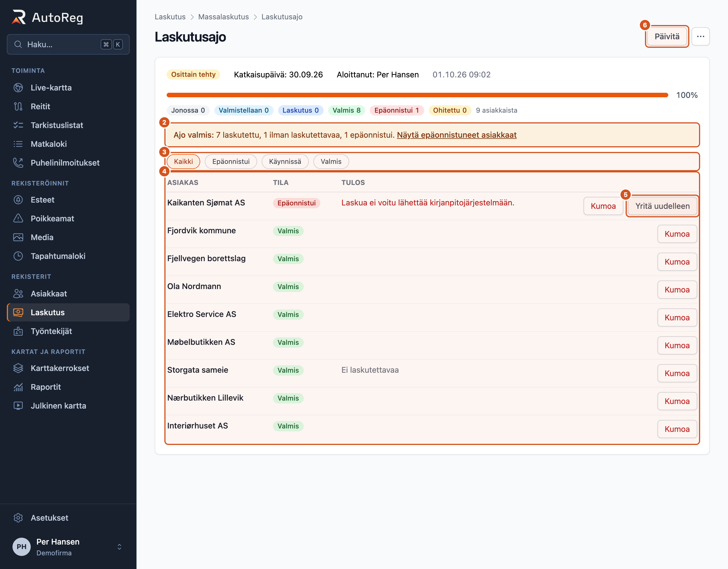Filter list by Käynnissä chip
The width and height of the screenshot is (728, 569).
(285, 161)
